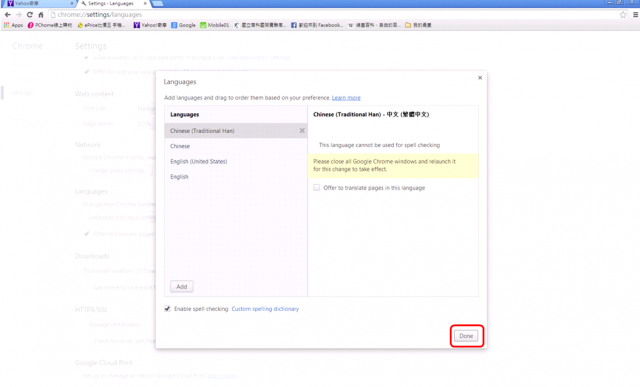The image size is (640, 387).
Task: Open the Google bookmark
Action: click(183, 25)
